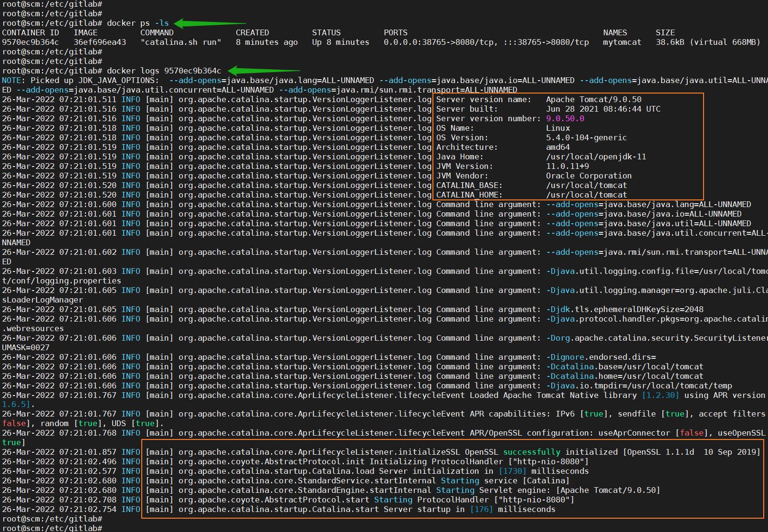Select JVM version 11.0.11+9
Image resolution: width=768 pixels, height=532 pixels.
tap(568, 166)
